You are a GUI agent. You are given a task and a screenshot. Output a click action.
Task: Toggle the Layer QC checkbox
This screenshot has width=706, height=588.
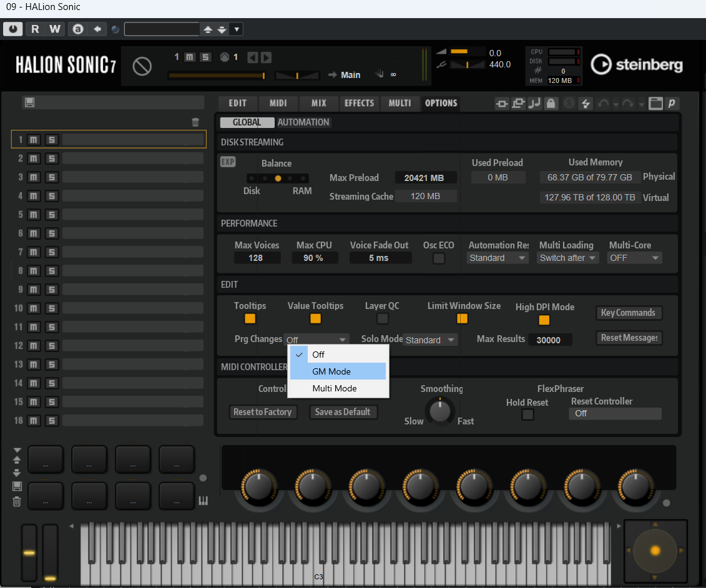click(383, 319)
